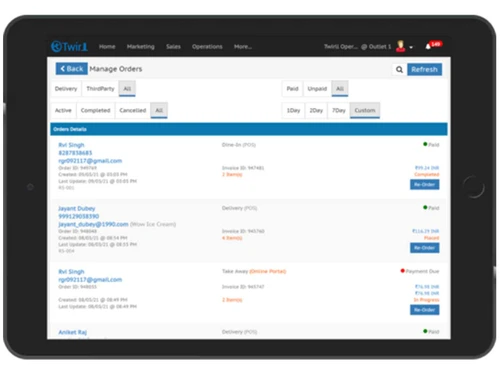Screen dimensions: 500x375
Task: Select the 7Day range
Action: (339, 110)
